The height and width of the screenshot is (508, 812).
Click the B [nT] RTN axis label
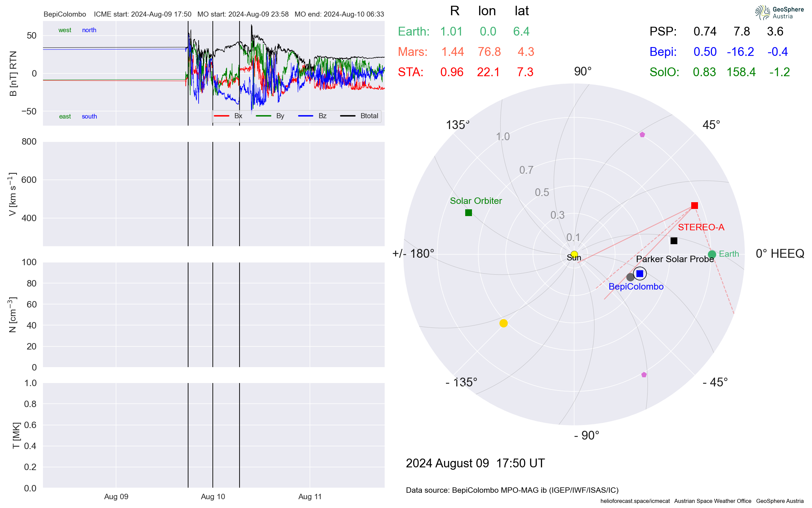coord(13,73)
